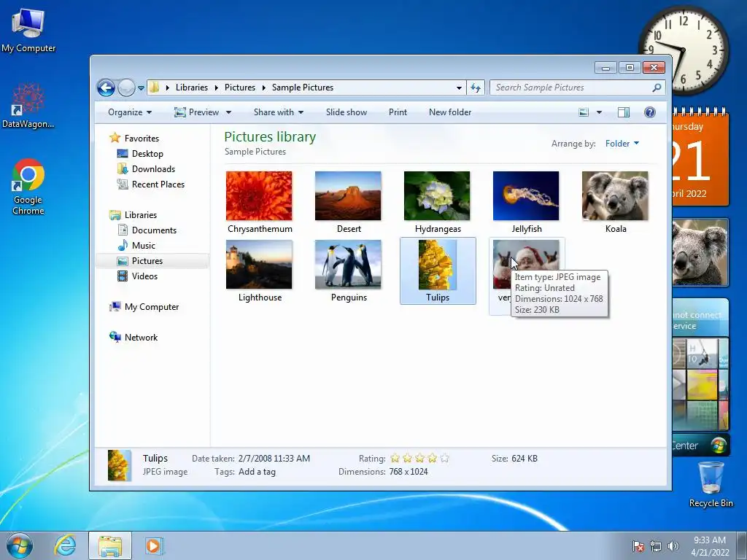
Task: Expand the arrow after Pictures in breadcrumb
Action: point(263,87)
